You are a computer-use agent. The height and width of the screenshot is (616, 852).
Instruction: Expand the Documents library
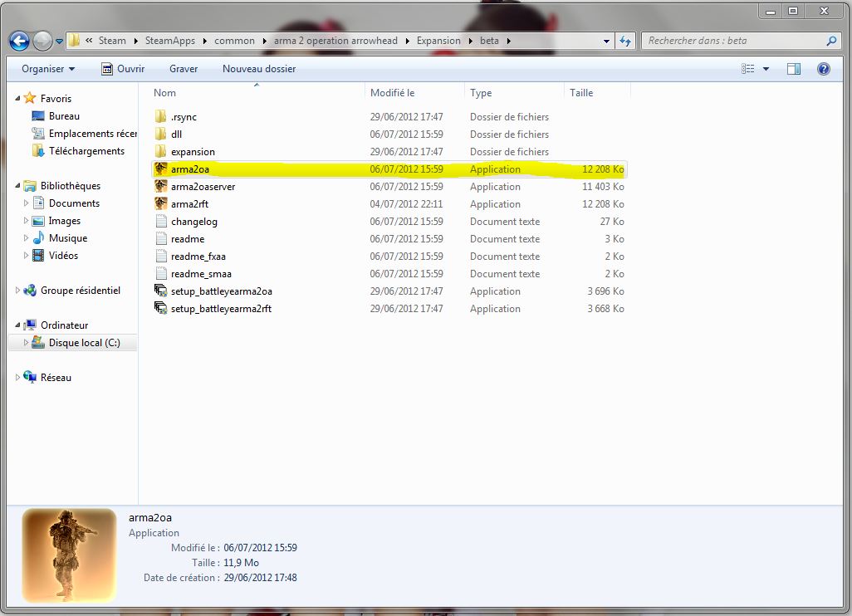pos(26,203)
